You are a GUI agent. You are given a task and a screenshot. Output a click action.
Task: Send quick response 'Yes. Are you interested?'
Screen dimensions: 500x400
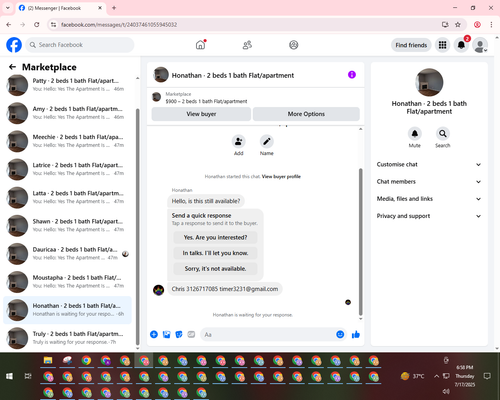coord(215,237)
